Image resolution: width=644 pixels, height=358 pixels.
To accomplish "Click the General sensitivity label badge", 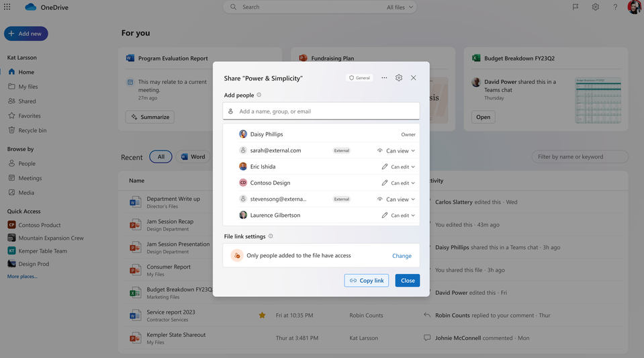I will pyautogui.click(x=359, y=78).
